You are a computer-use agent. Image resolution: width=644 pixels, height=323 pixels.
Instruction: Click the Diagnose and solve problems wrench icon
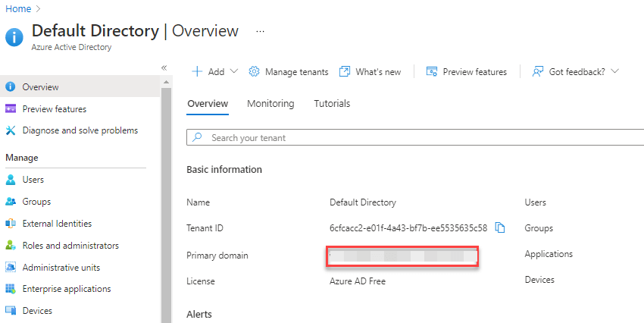pos(11,130)
